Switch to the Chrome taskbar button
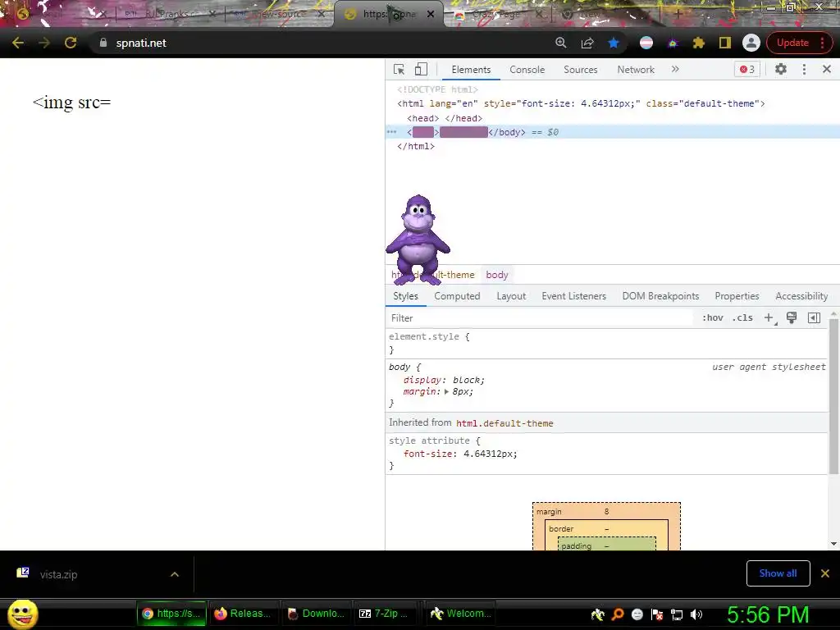The width and height of the screenshot is (840, 630). coord(171,614)
